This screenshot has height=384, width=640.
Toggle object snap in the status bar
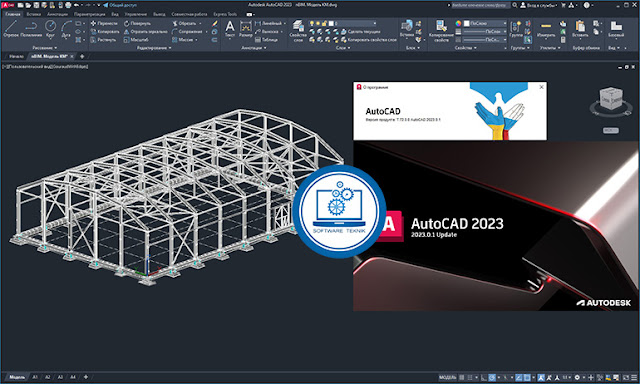pyautogui.click(x=527, y=377)
